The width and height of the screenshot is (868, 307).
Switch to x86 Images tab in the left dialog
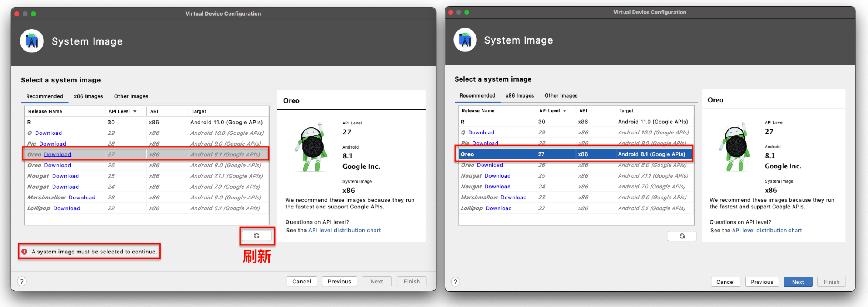pyautogui.click(x=88, y=96)
